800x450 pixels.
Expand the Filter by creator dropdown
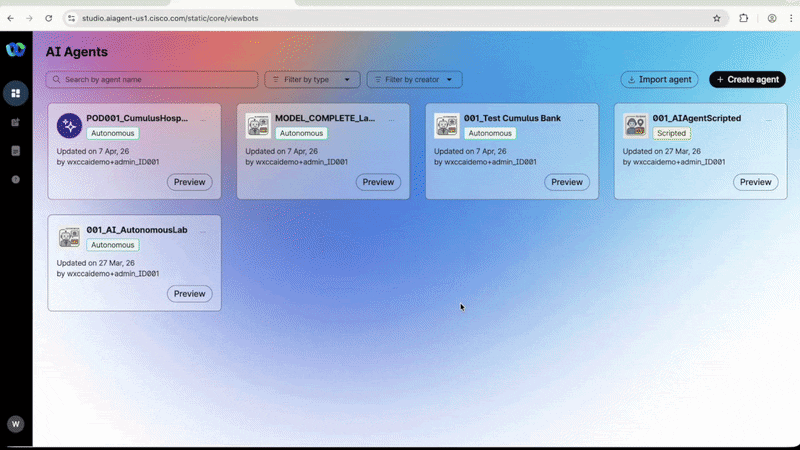pos(414,80)
